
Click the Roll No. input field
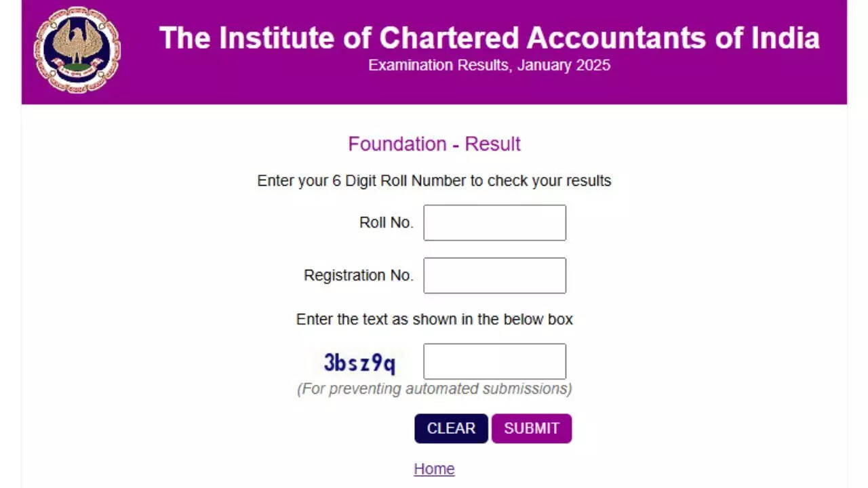tap(494, 223)
